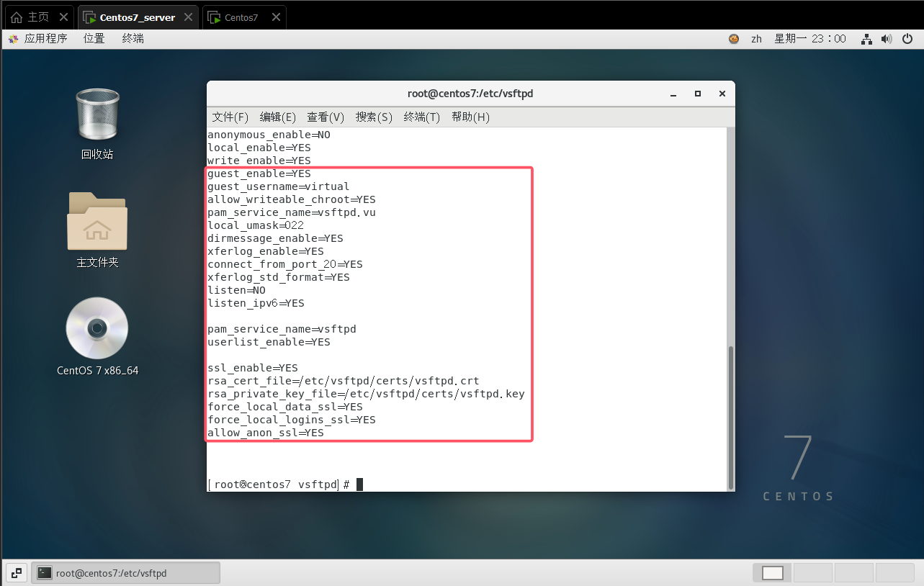Select the first workspace in the switcher
Viewport: 924px width, 586px height.
point(772,573)
